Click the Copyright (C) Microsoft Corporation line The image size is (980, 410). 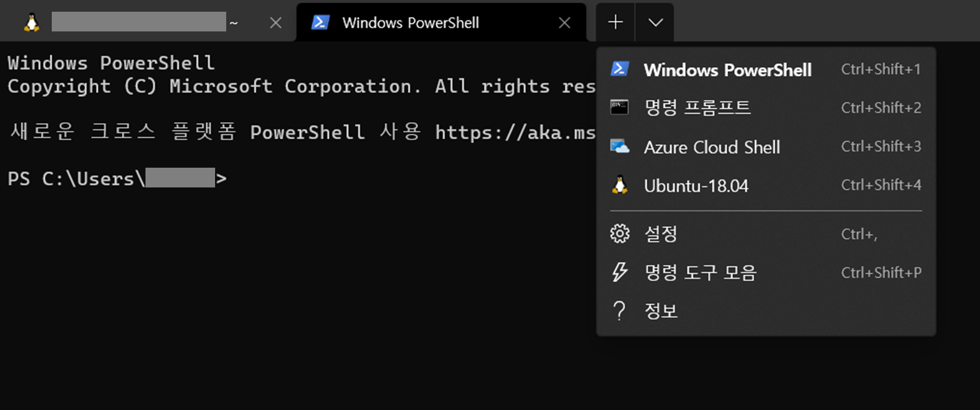point(301,86)
